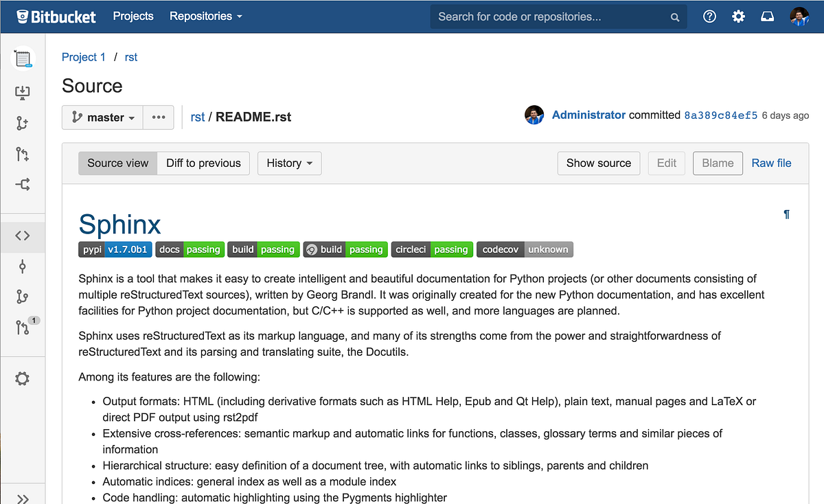
Task: Open repository Settings gear in sidebar
Action: click(x=23, y=378)
